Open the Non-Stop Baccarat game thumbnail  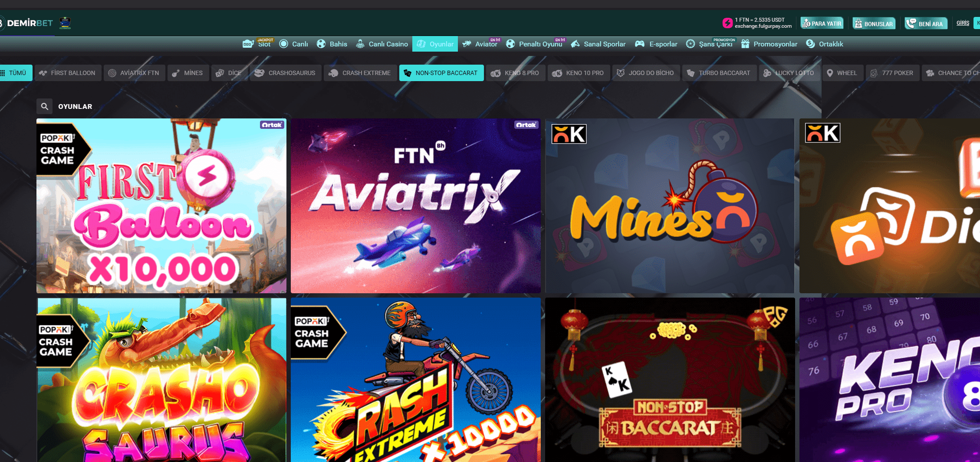[670, 380]
